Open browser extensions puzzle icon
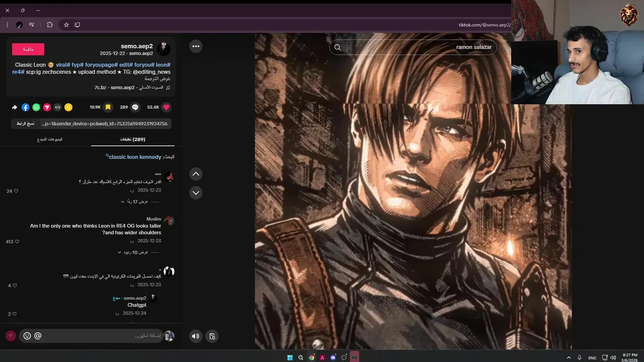The height and width of the screenshot is (362, 644). pyautogui.click(x=50, y=25)
